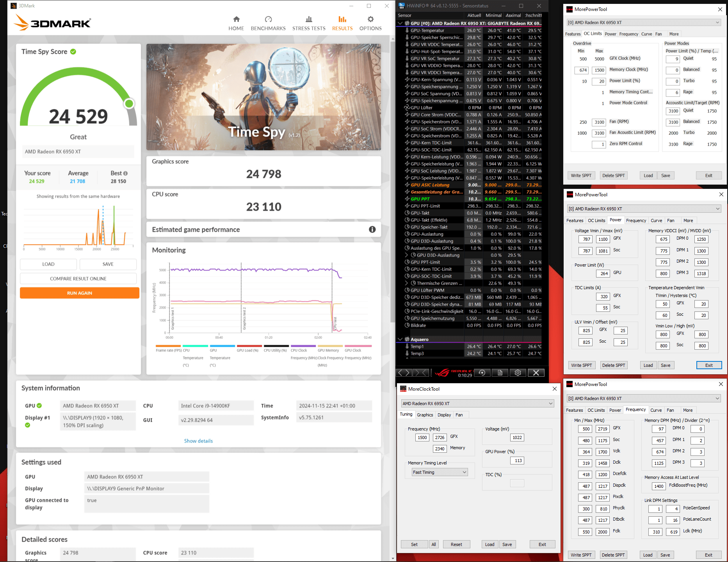Click the purple CPU Clock Frequency legend swatch

pos(303,346)
